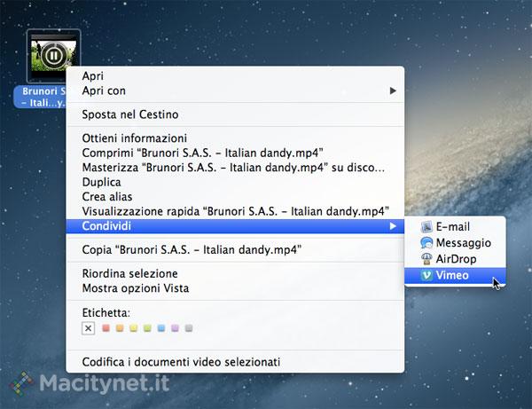Click the Messaggio speech bubble icon
This screenshot has height=409, width=532.
pos(426,243)
